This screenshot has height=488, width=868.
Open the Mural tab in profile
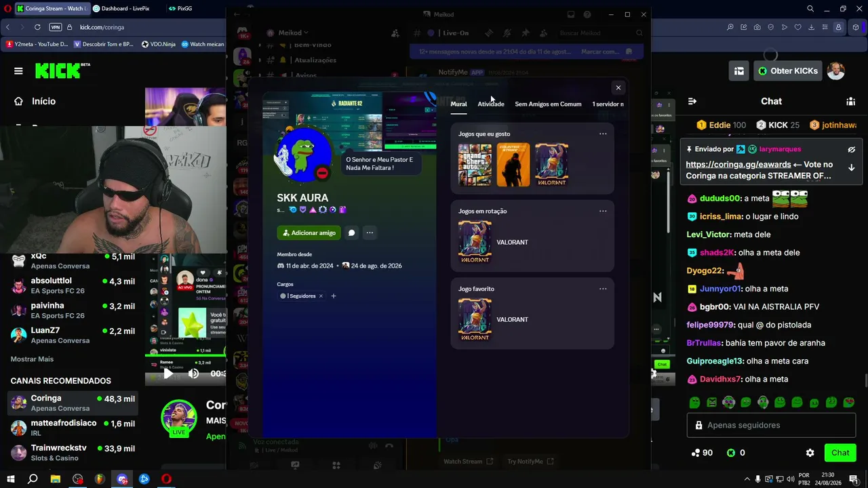pyautogui.click(x=458, y=104)
